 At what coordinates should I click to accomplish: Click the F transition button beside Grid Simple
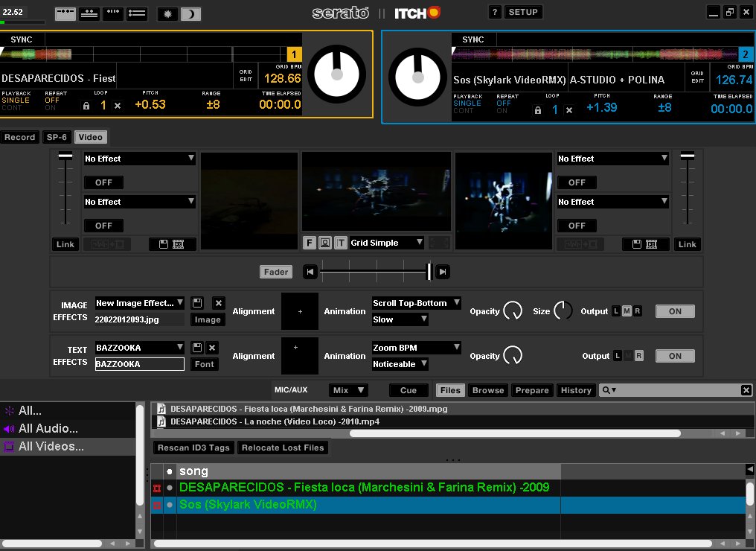click(x=310, y=243)
